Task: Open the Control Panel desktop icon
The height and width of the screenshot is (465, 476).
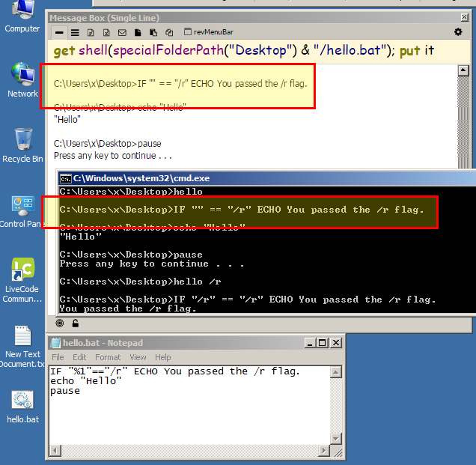Action: [22, 212]
